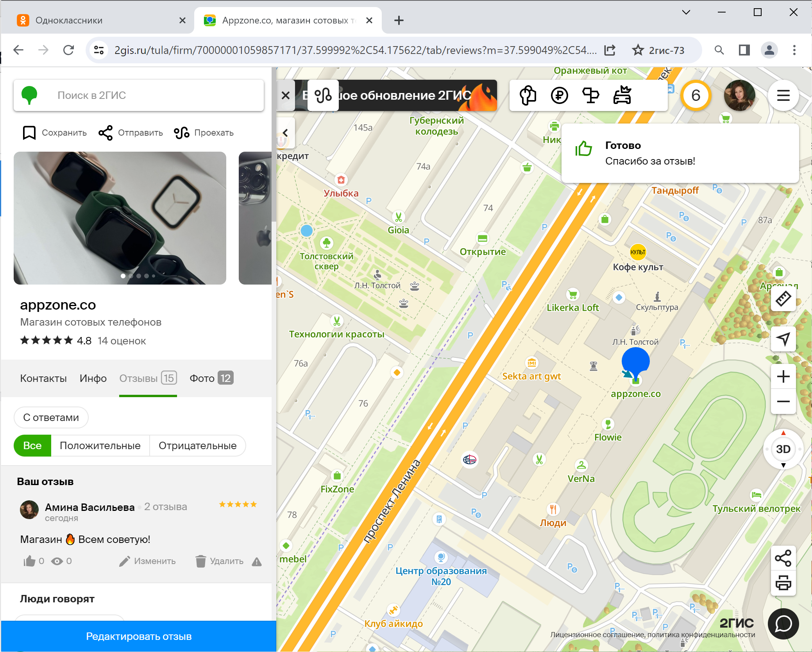
Task: Select the Положительные reviews filter
Action: (100, 446)
